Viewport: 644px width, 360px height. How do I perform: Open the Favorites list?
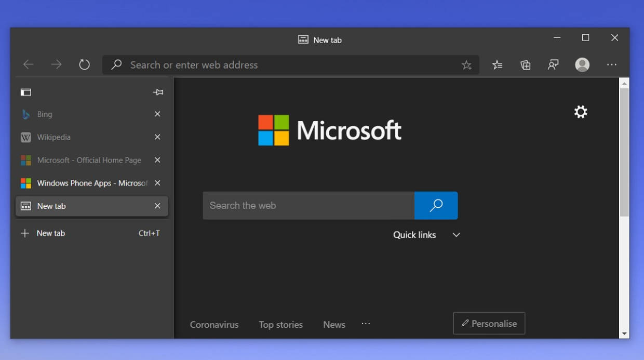click(498, 65)
